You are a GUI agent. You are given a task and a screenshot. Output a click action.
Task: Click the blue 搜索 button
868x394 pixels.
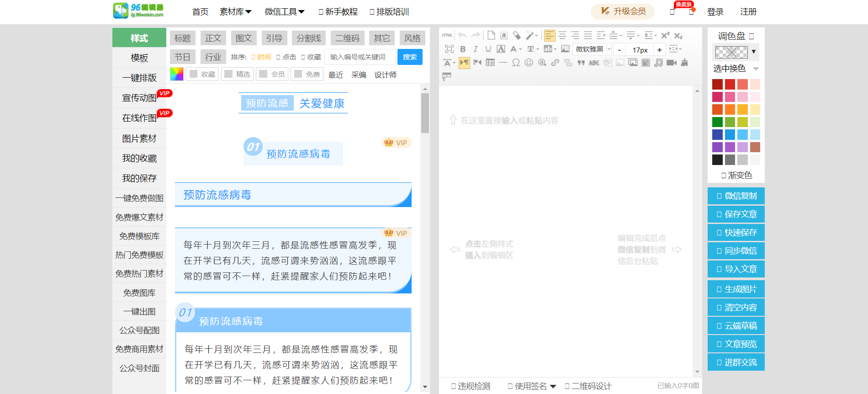coord(410,57)
